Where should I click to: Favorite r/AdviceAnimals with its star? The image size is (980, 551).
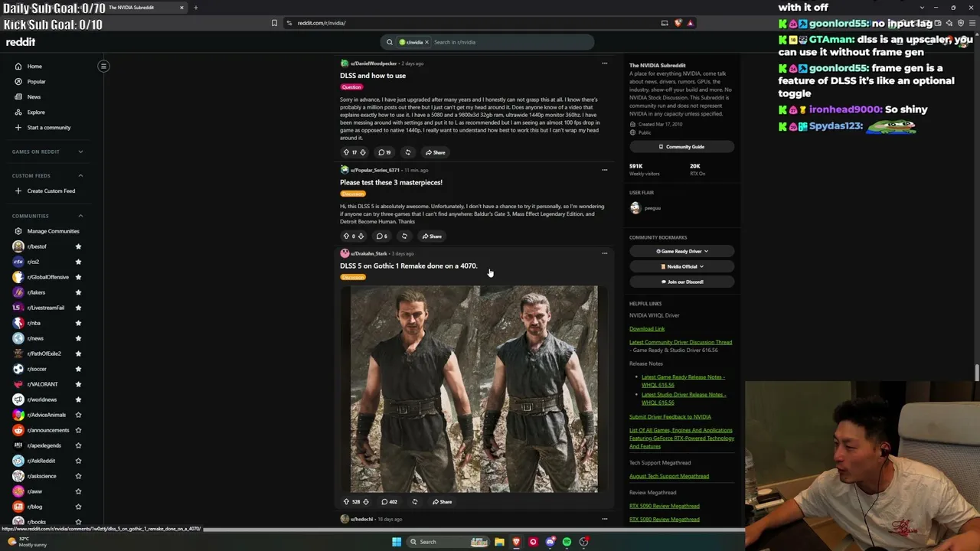point(78,415)
